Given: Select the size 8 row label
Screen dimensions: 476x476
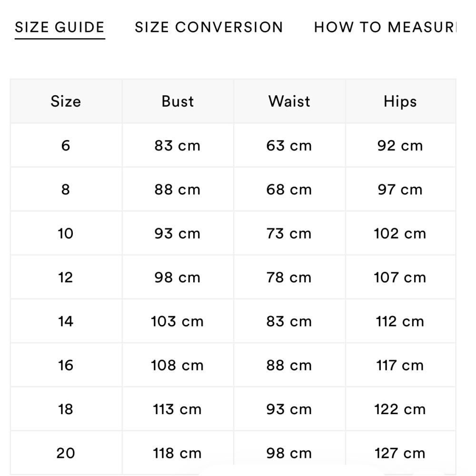Looking at the screenshot, I should pos(66,189).
